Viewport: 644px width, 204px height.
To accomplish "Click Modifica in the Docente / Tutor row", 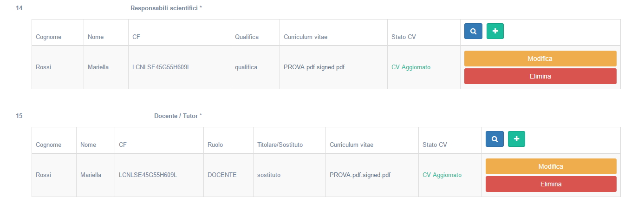I will (x=551, y=166).
